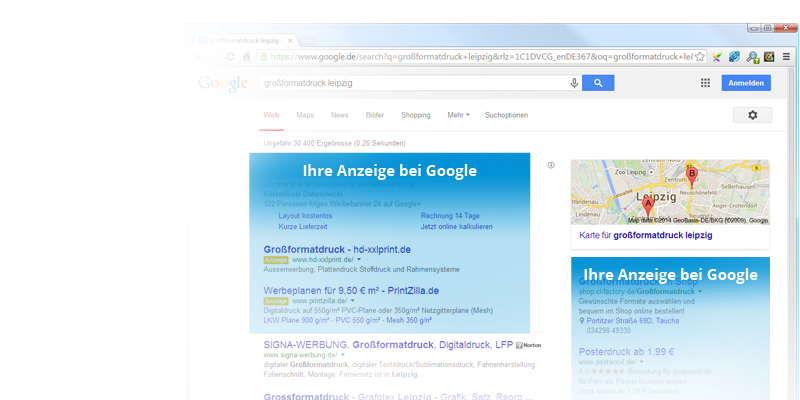Switch to News results

point(339,115)
